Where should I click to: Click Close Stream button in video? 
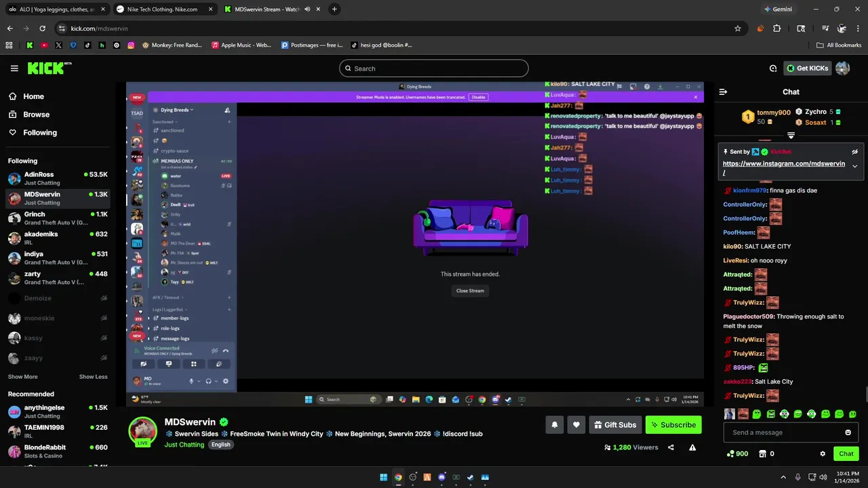pos(470,291)
